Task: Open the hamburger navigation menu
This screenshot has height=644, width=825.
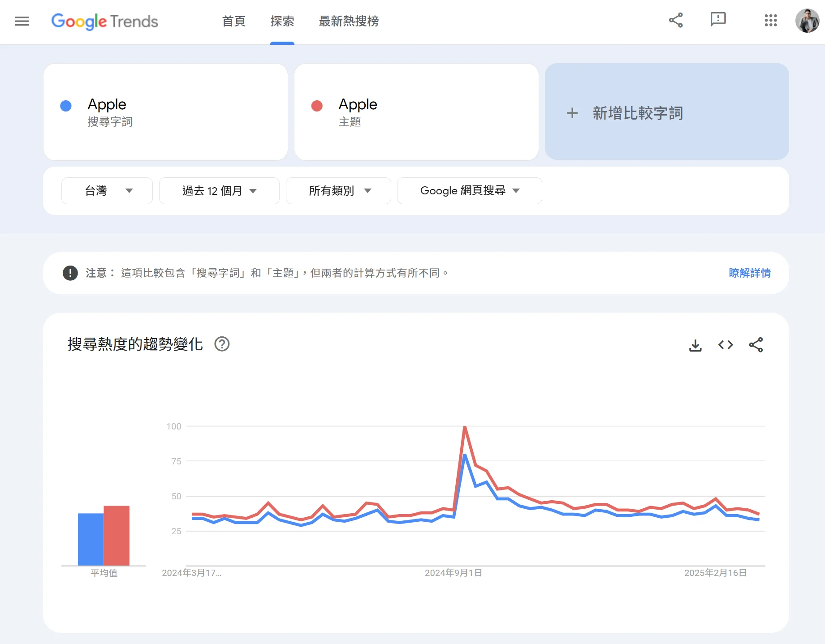Action: 22,21
